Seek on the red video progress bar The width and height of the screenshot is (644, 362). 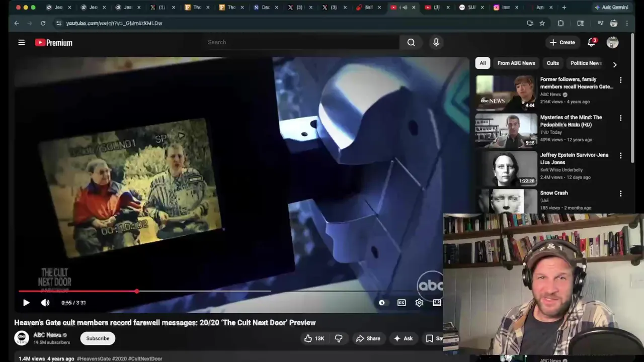(77, 291)
